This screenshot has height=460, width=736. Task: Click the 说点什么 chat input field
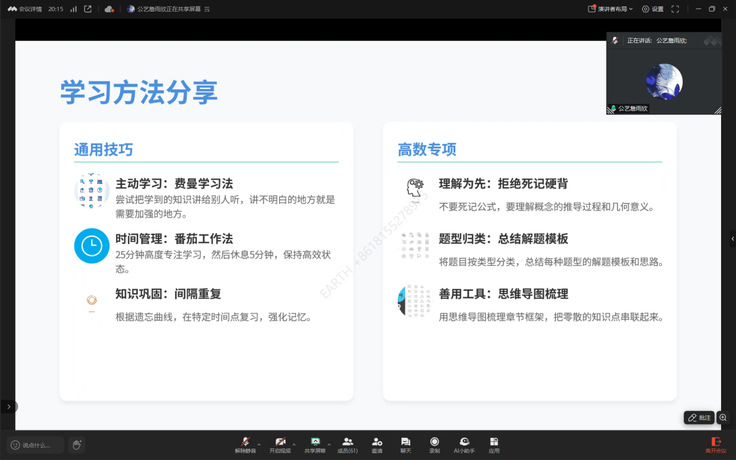tap(36, 445)
